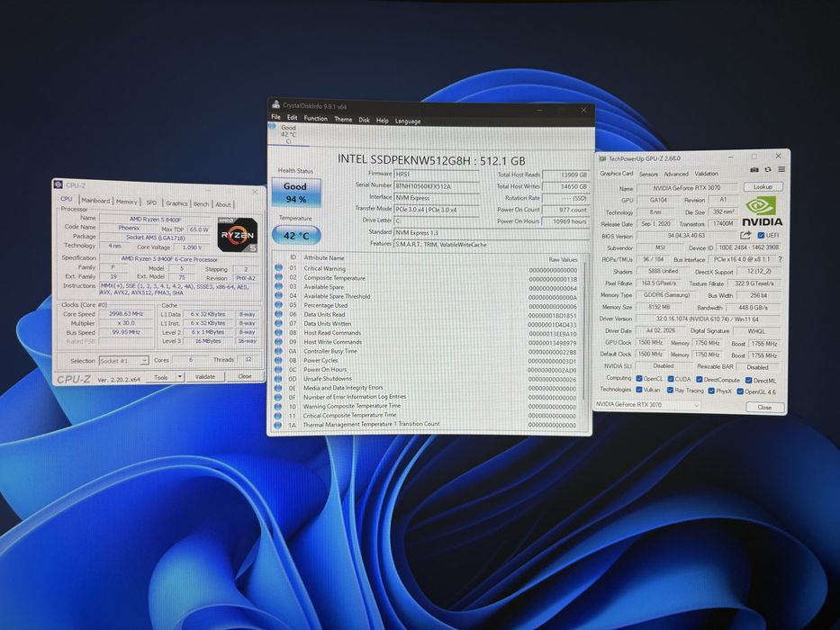The height and width of the screenshot is (630, 840).
Task: Click status icon for Composite Temperature row
Action: pos(278,277)
